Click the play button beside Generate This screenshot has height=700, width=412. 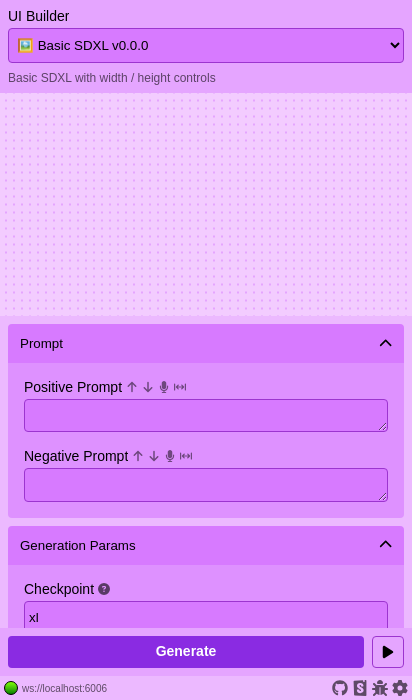coord(388,652)
